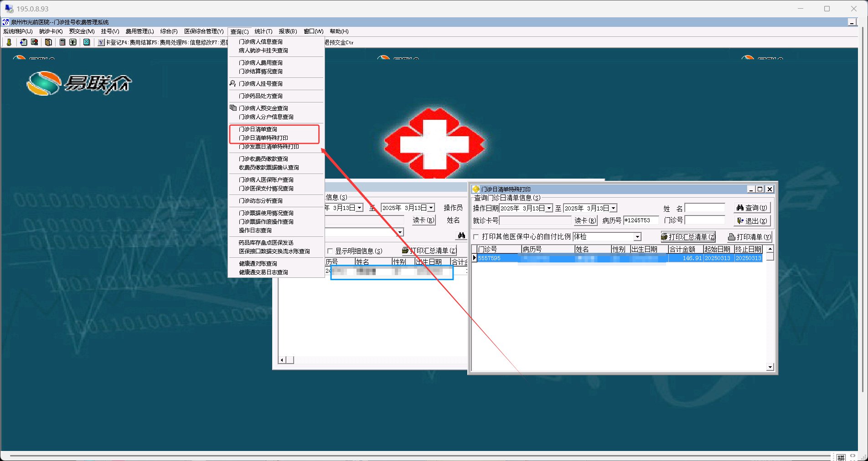The height and width of the screenshot is (461, 868).
Task: Click left scroll arrow in rear dialog grid
Action: pyautogui.click(x=282, y=360)
